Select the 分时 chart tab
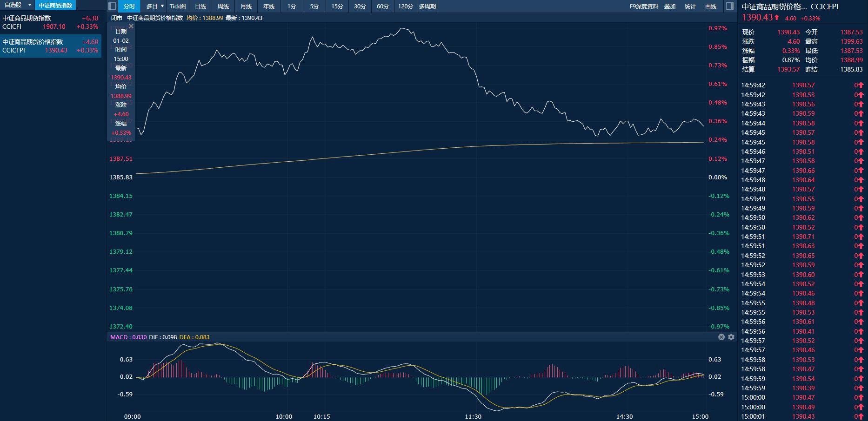Viewport: 868px width, 421px height. [129, 6]
